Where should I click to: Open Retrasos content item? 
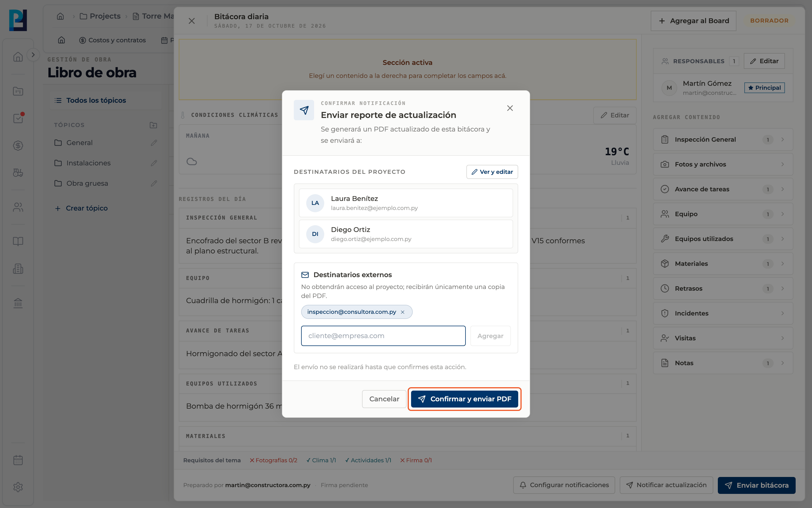pyautogui.click(x=723, y=289)
